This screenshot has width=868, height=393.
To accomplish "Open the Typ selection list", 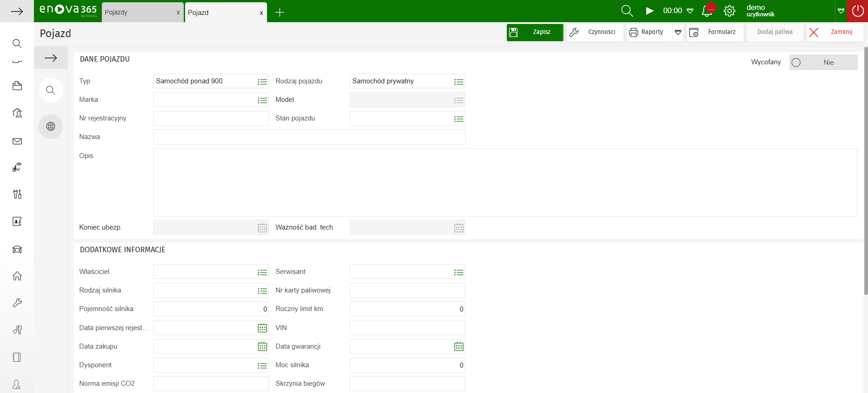I will click(x=262, y=82).
